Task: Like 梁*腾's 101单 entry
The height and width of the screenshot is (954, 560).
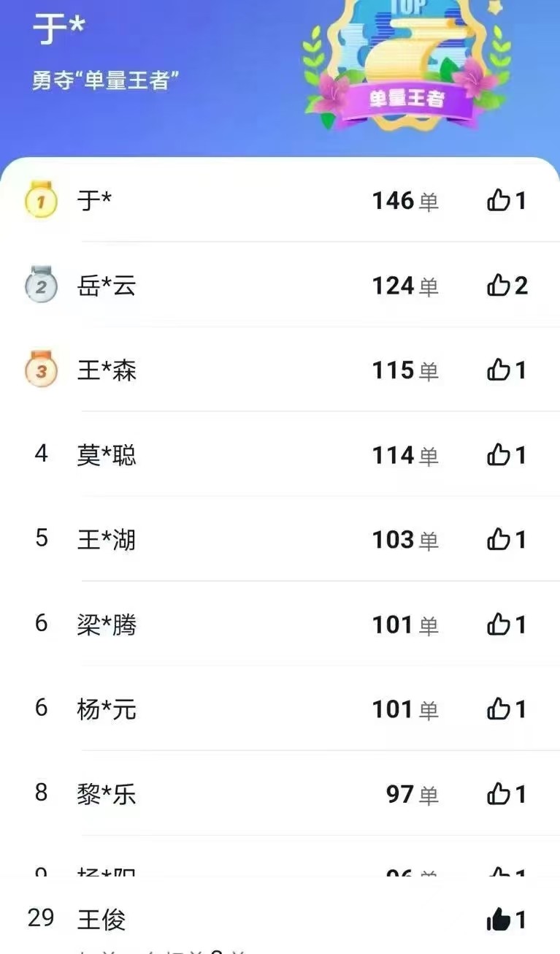Action: tap(499, 625)
